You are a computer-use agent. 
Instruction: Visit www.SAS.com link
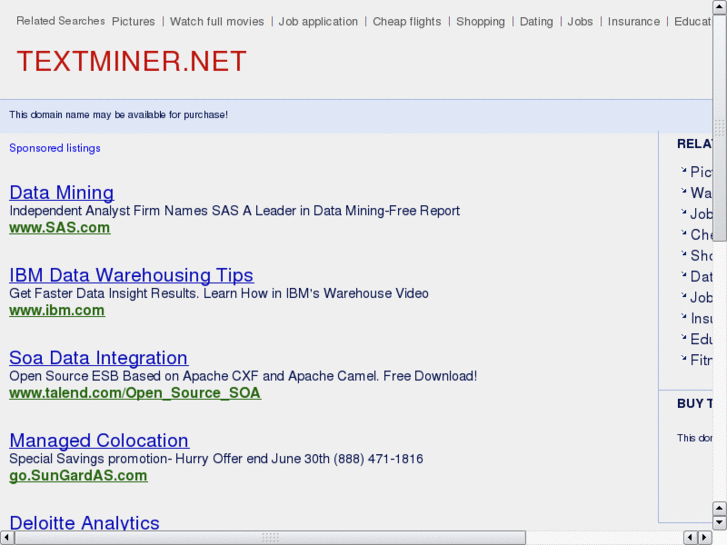coord(60,228)
